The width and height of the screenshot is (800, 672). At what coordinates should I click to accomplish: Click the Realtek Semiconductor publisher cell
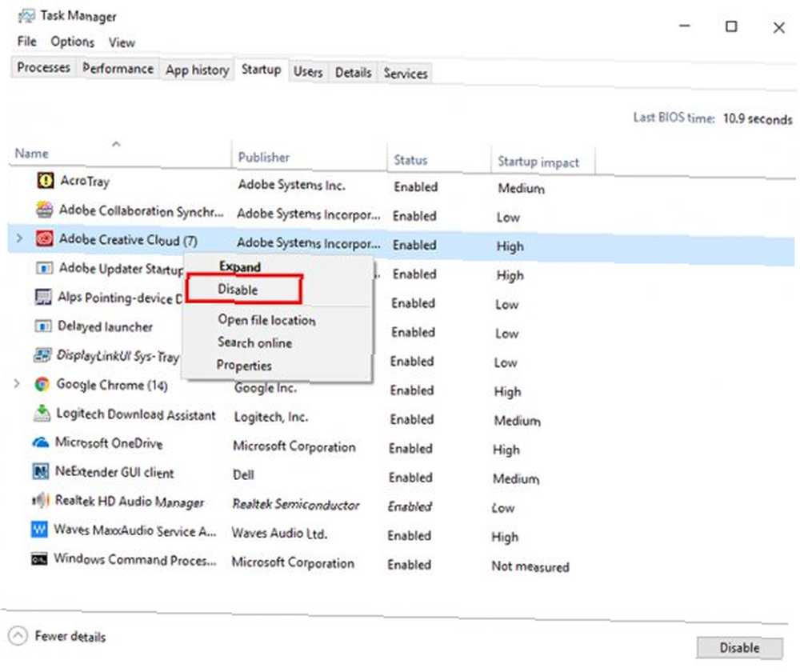(296, 505)
